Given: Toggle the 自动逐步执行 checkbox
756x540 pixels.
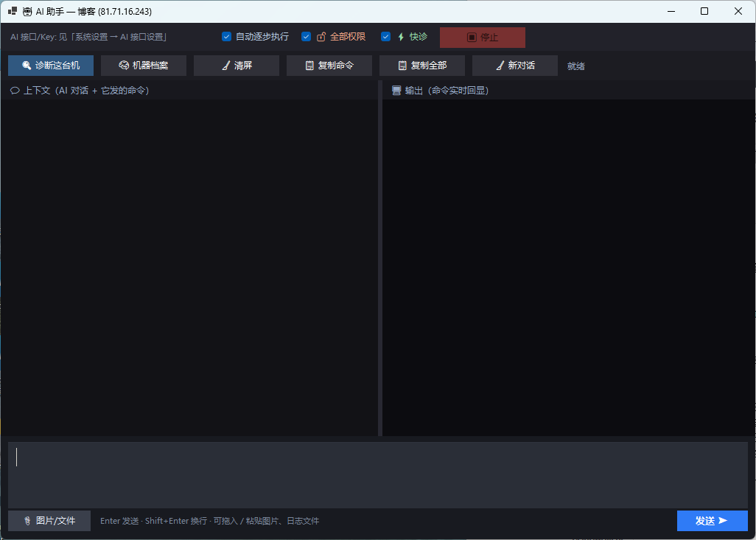Looking at the screenshot, I should (226, 37).
